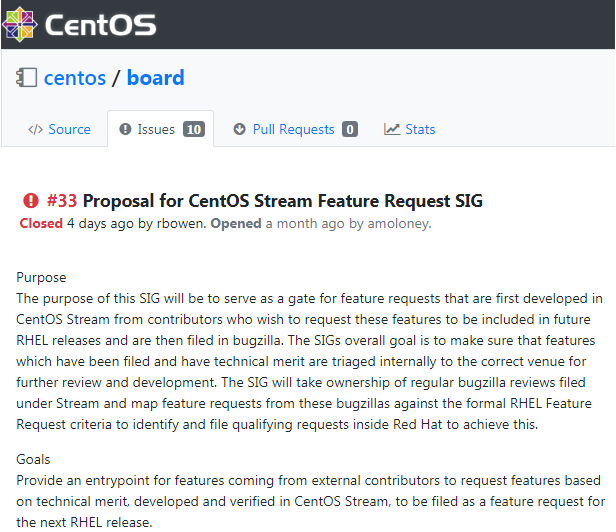Open the Stats tab

point(410,129)
